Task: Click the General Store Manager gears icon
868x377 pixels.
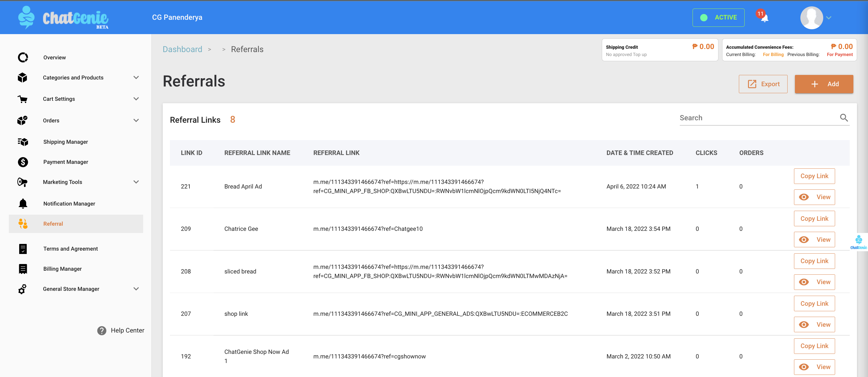Action: 23,289
